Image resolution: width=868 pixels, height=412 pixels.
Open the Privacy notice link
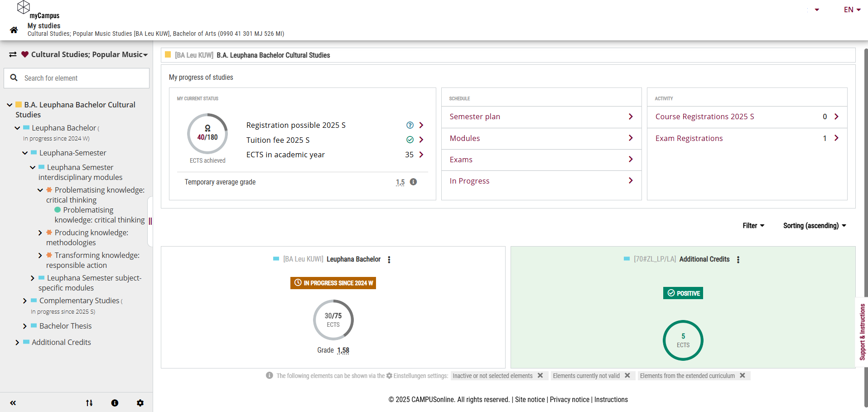569,400
